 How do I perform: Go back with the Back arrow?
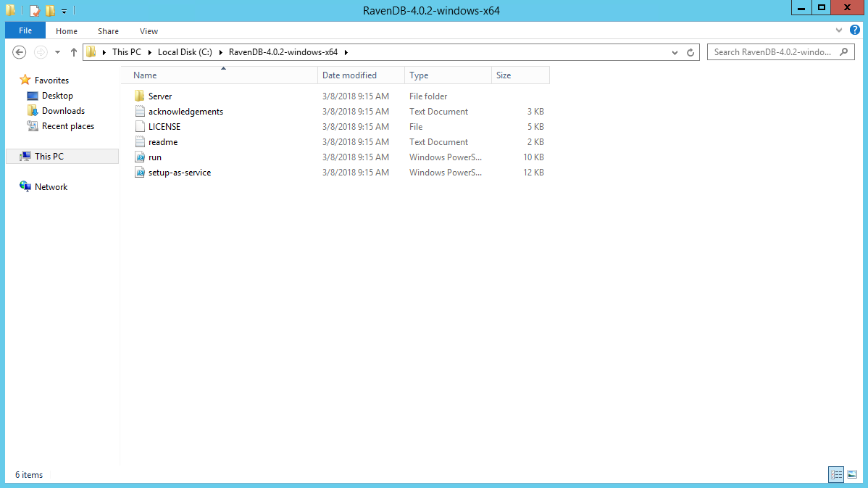[x=20, y=52]
